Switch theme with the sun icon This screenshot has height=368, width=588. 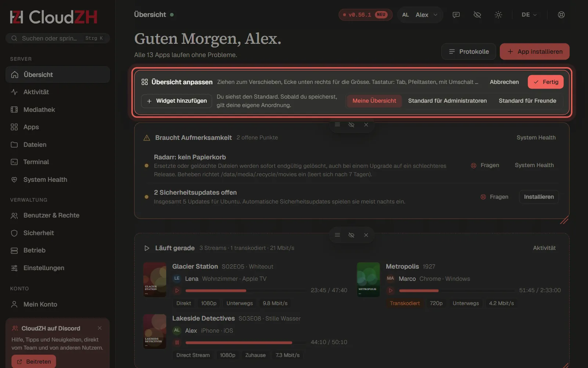498,15
